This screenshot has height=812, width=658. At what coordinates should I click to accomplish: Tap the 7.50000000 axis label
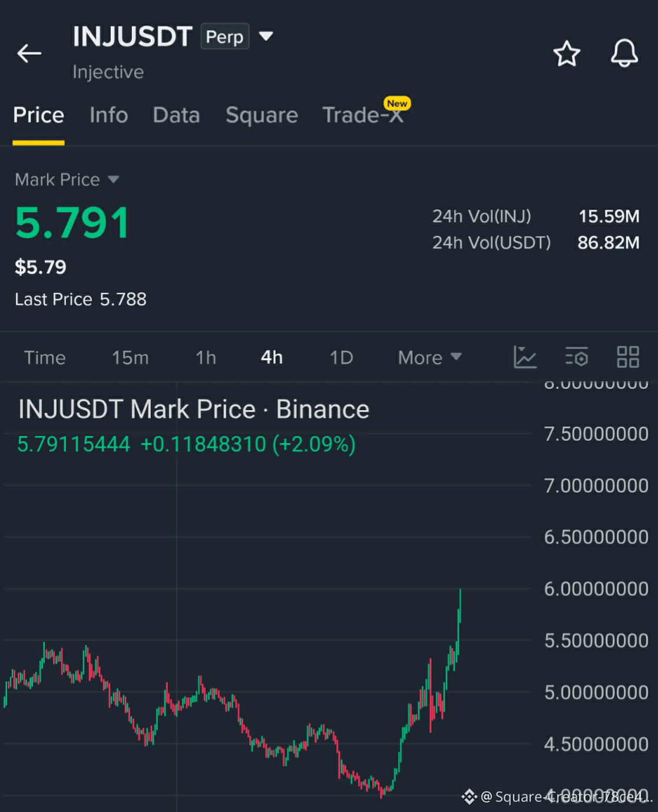[596, 434]
